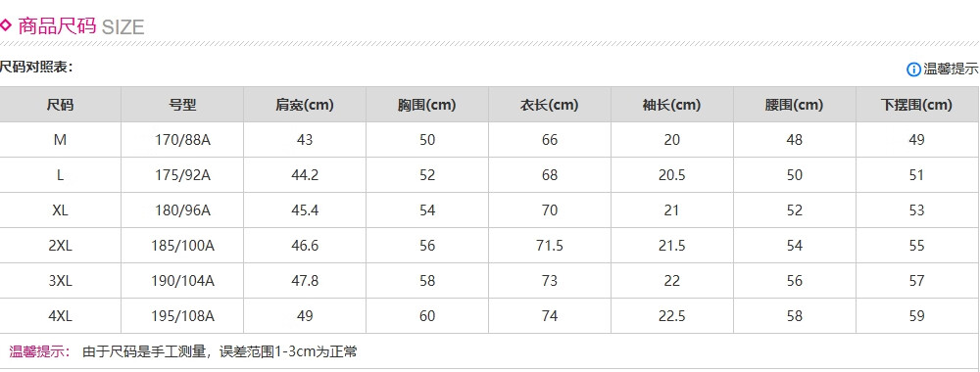Select the 175/92A size type cell
The width and height of the screenshot is (980, 372).
point(182,175)
